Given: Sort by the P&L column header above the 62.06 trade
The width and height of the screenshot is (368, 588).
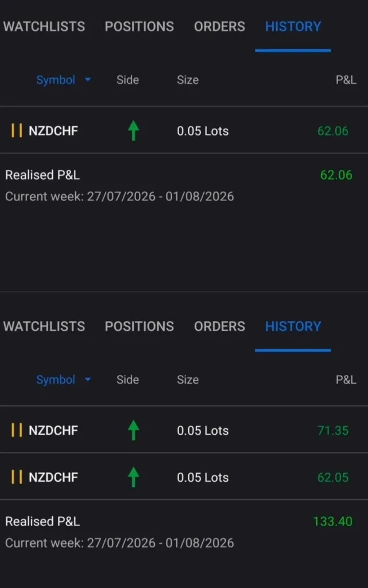Looking at the screenshot, I should [x=346, y=80].
